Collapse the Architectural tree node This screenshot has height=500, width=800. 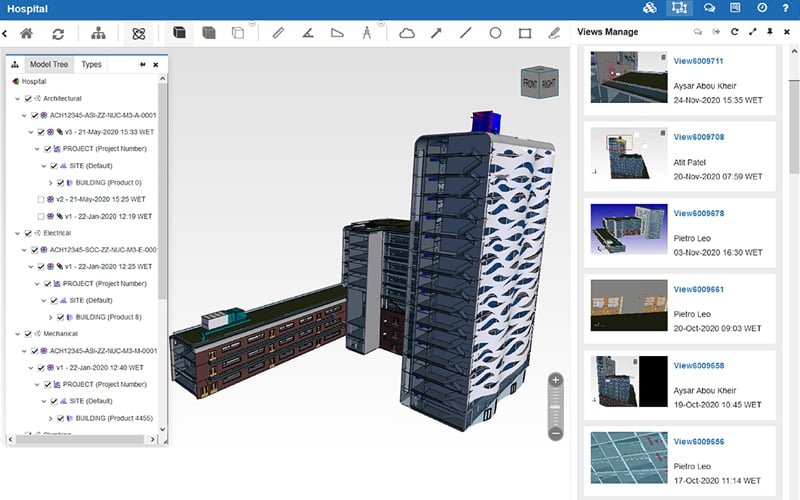coord(18,98)
